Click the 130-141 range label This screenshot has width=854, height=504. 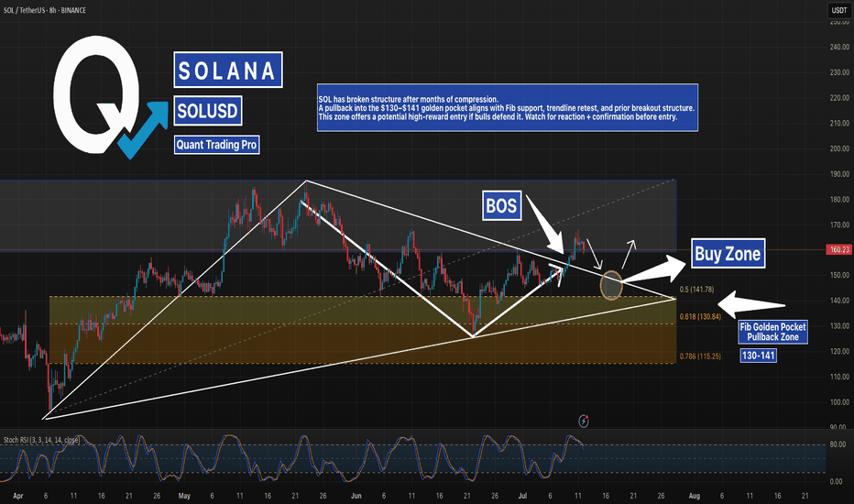point(758,356)
